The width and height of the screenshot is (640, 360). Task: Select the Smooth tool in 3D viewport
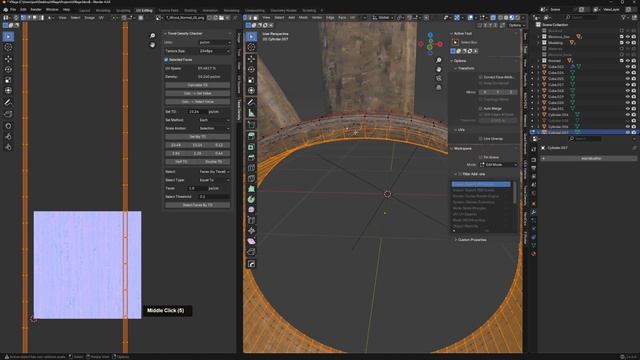coord(251,210)
